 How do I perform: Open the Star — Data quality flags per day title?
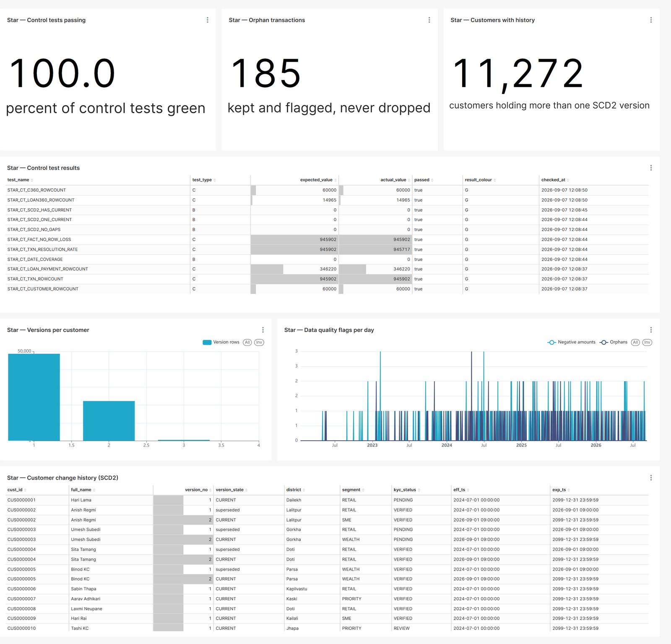(x=329, y=330)
